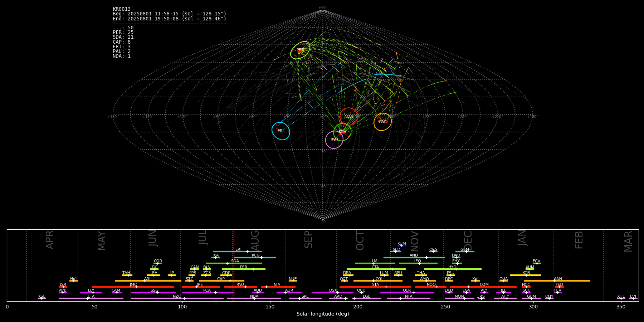644x322 pixels.
Task: Click the AAN orange shower bar
Action: (x=557, y=281)
